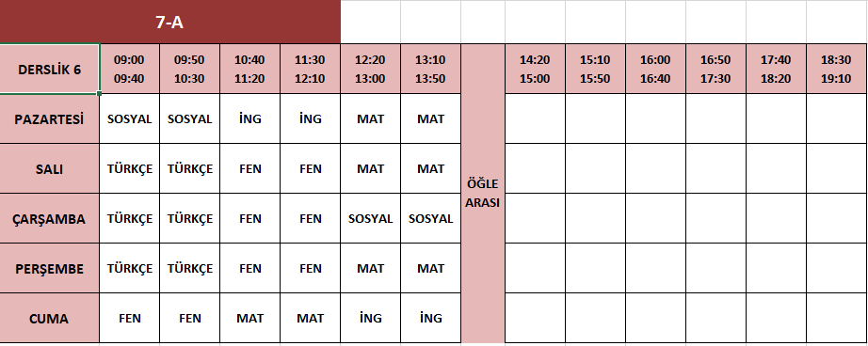
Task: Click the PAZARTESİ row header cell
Action: 50,118
